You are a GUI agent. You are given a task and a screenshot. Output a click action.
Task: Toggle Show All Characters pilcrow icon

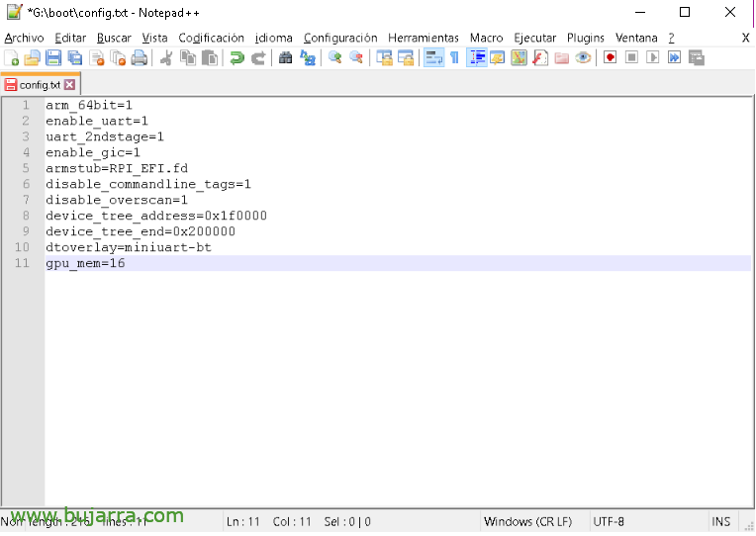[454, 57]
